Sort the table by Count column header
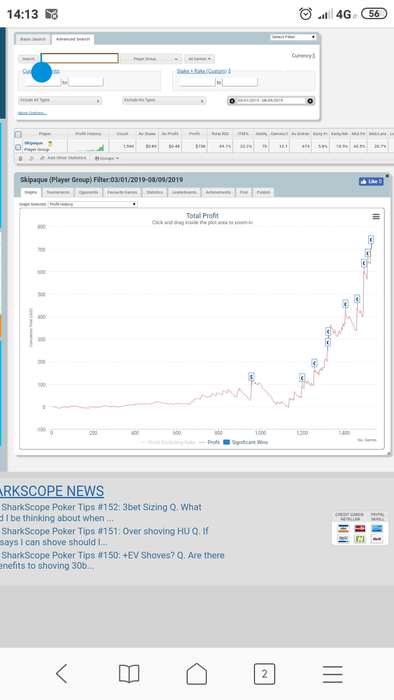Viewport: 394px width, 700px height. pos(122,133)
